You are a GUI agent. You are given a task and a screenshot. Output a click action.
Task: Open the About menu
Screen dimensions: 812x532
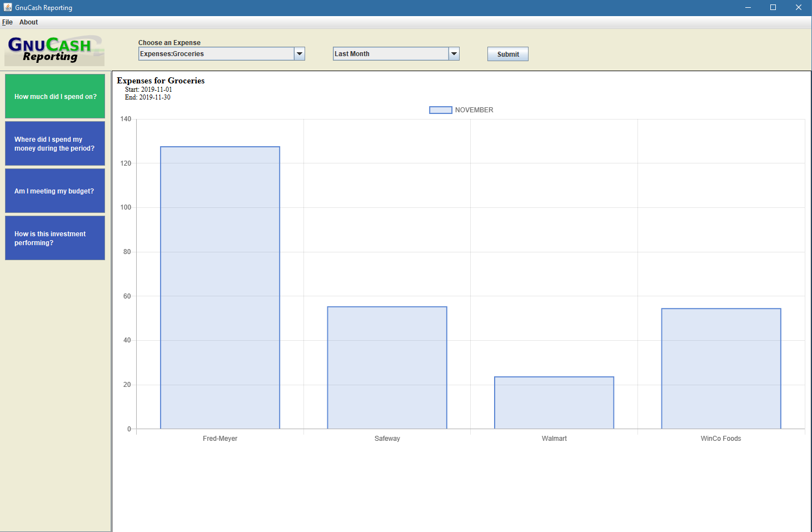tap(28, 22)
